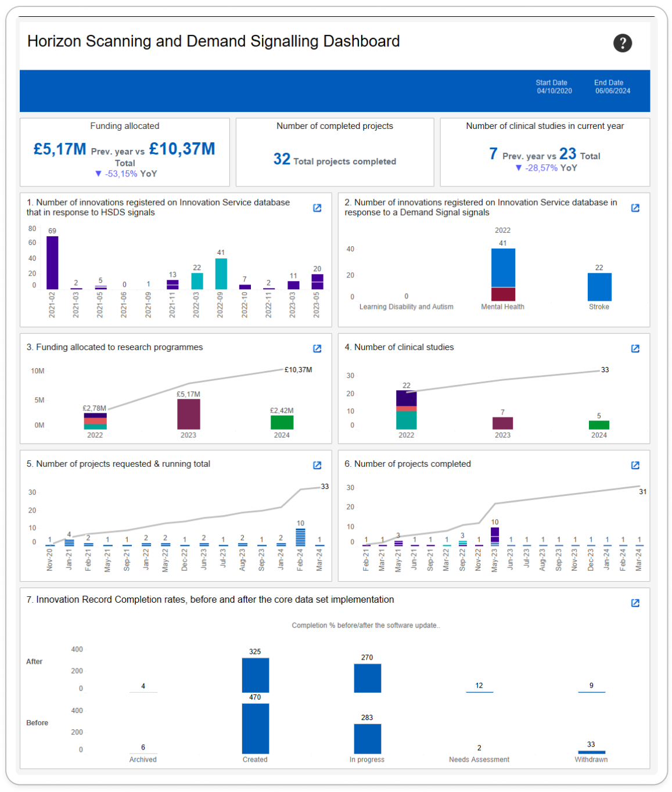Image resolution: width=672 pixels, height=792 pixels.
Task: Click the Mental Health bar with 41
Action: pos(502,274)
